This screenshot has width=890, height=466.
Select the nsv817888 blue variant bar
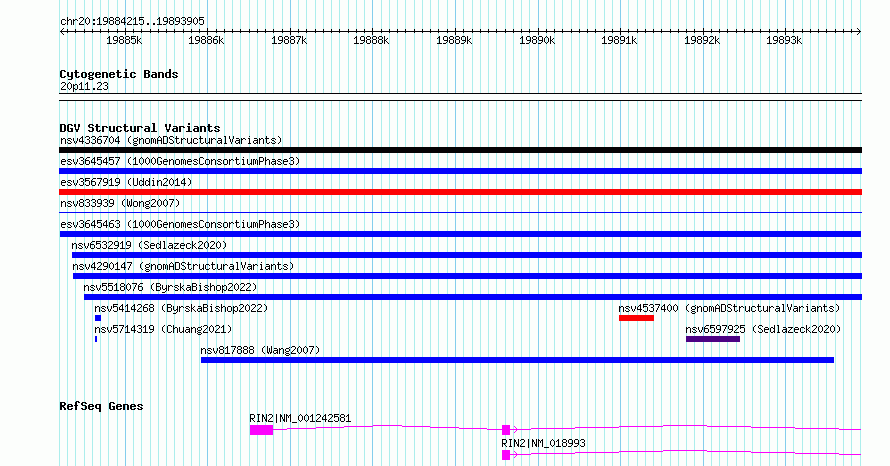pos(517,360)
